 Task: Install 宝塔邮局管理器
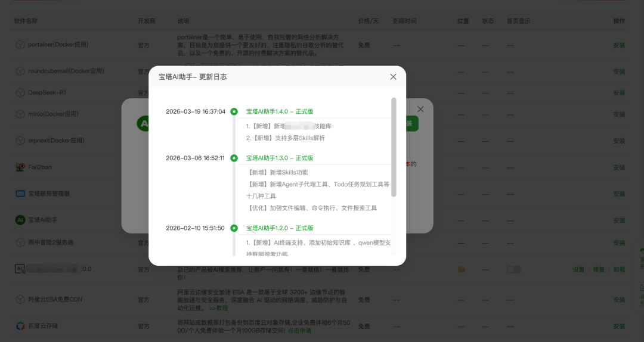coord(619,194)
